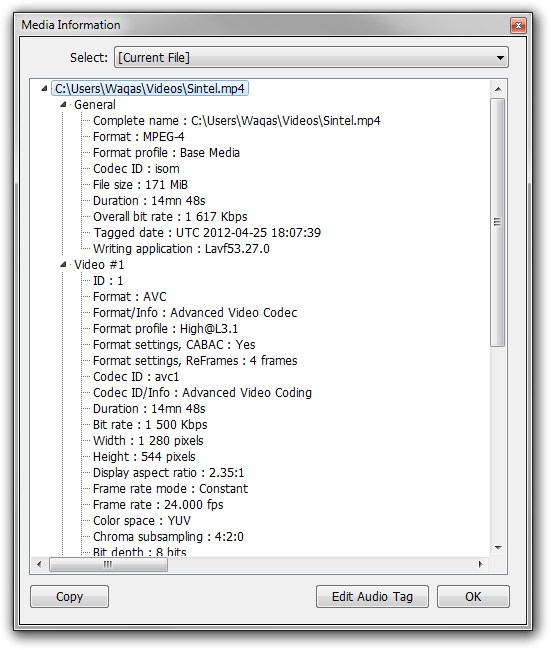Screen dimensions: 551x650
Task: Click the horizontal scrollbar left arrow
Action: pos(40,564)
